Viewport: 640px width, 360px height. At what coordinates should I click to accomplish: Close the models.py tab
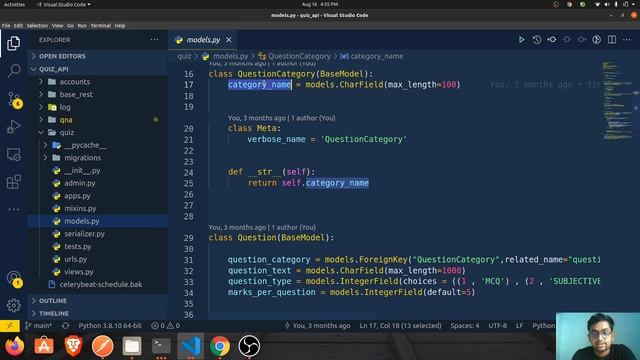pyautogui.click(x=229, y=40)
